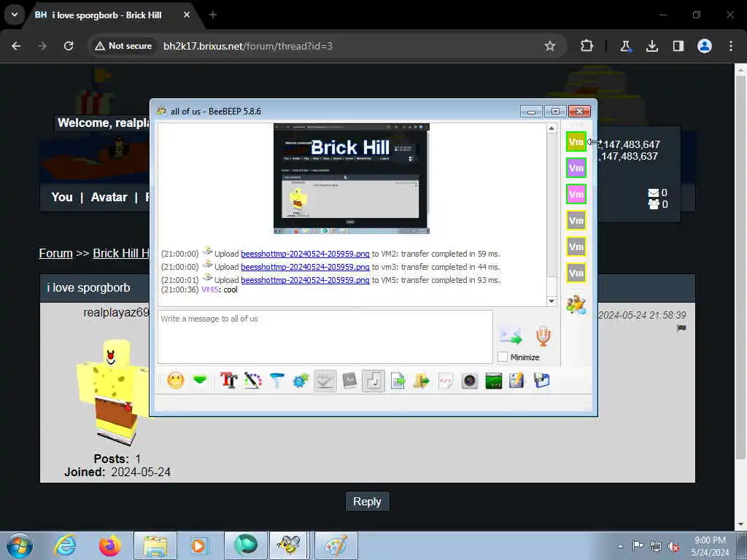Reload the page with the refresh icon
The width and height of the screenshot is (747, 560).
point(69,46)
